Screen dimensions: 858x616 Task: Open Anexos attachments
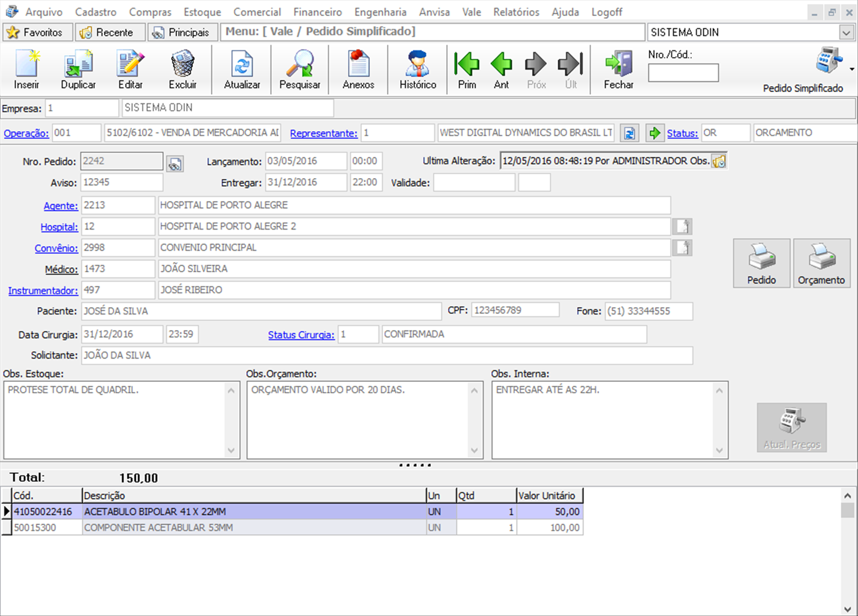coord(358,70)
